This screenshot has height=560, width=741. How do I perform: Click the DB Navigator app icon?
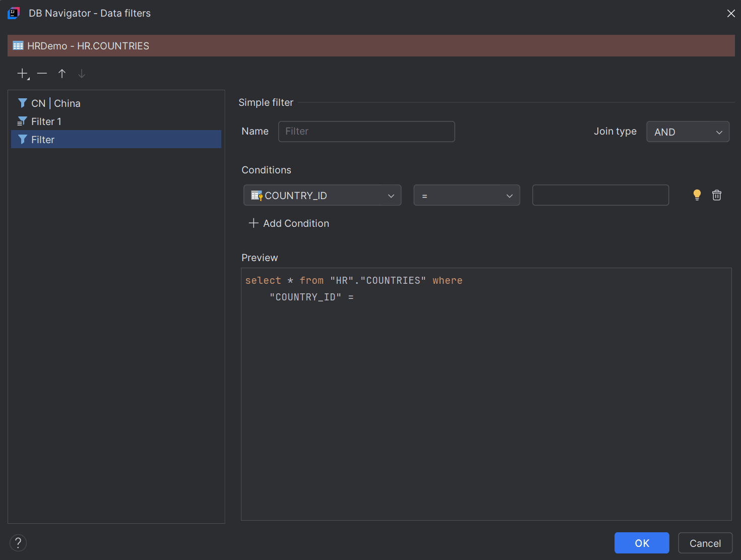tap(14, 13)
